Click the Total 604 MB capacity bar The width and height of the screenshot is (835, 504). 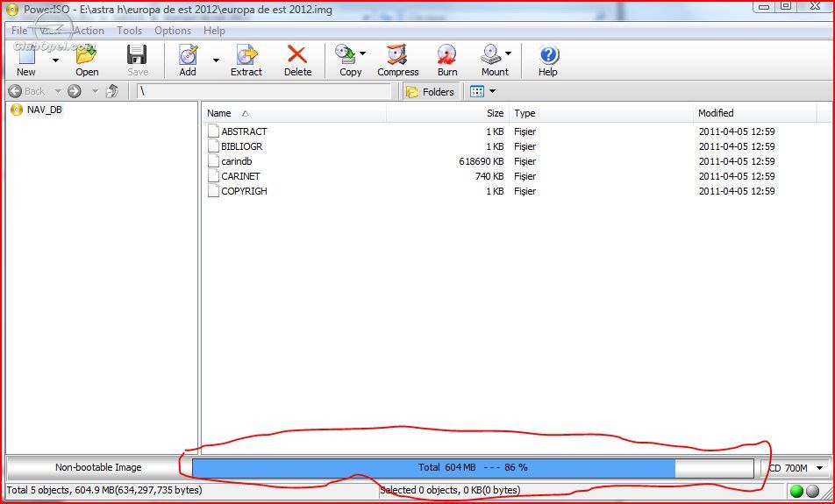(x=473, y=467)
